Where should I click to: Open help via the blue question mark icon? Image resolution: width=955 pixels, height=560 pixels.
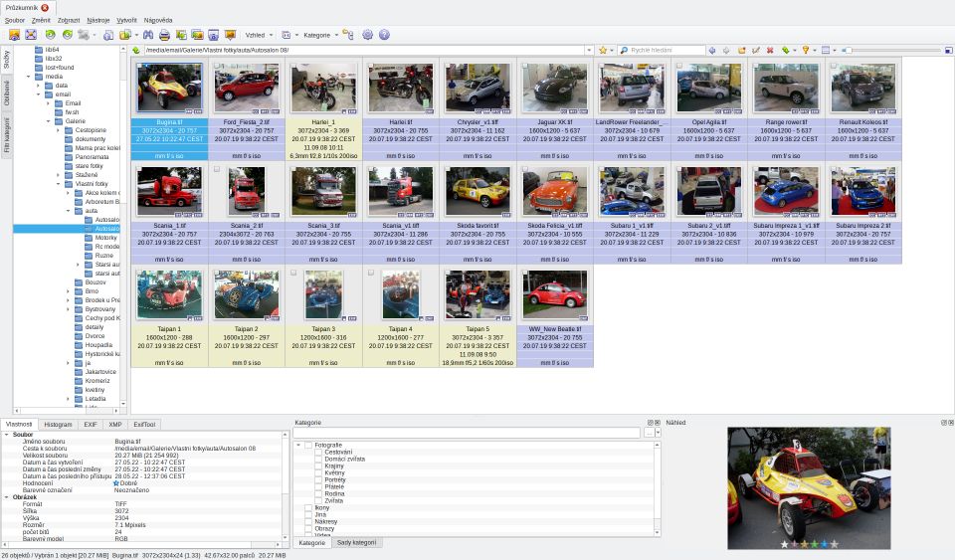[x=384, y=35]
